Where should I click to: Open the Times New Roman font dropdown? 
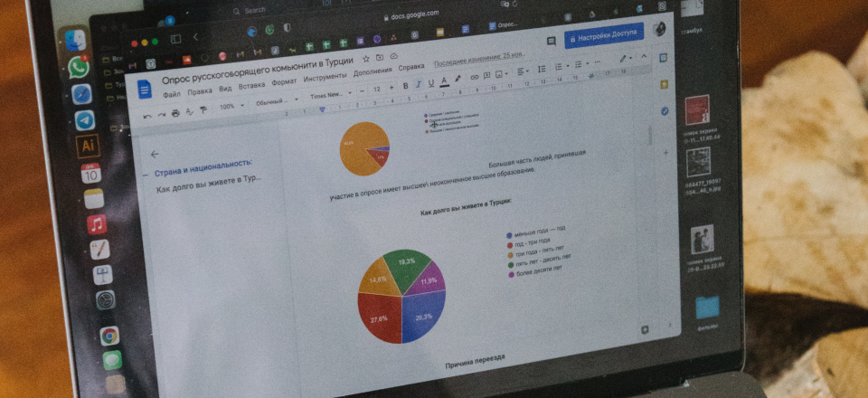[331, 95]
